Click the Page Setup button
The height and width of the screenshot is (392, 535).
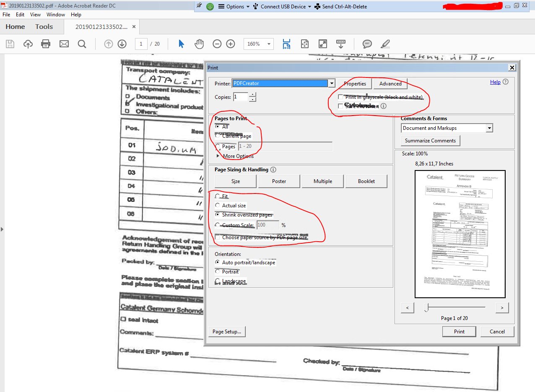pyautogui.click(x=227, y=332)
